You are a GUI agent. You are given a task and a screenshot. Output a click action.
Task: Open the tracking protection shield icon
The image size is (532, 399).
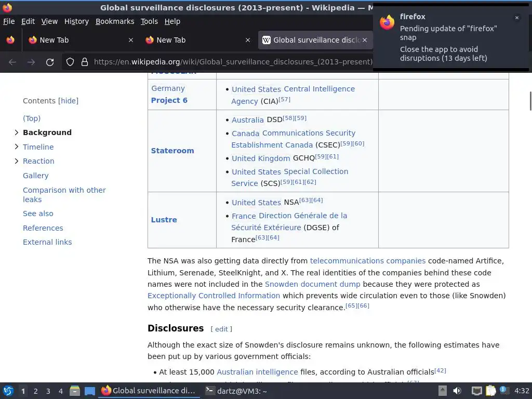click(x=70, y=62)
